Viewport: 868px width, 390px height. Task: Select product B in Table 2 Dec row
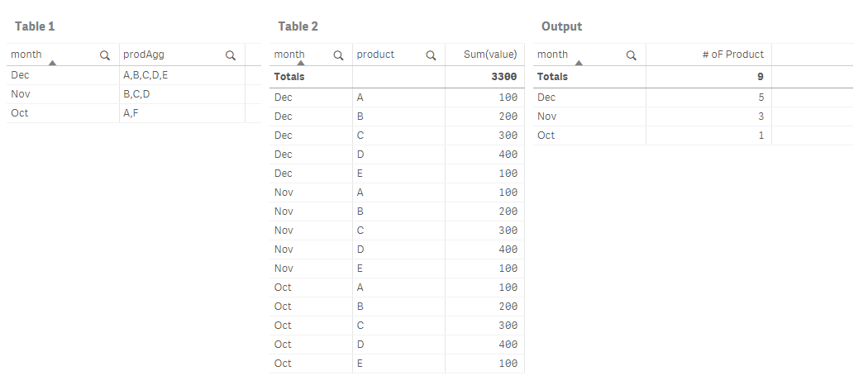pos(360,117)
